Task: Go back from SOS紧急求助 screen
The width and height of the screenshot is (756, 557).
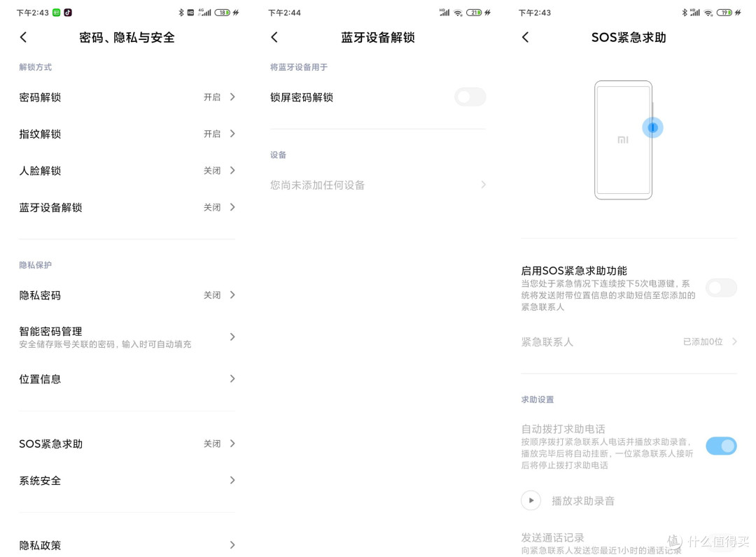Action: 526,37
